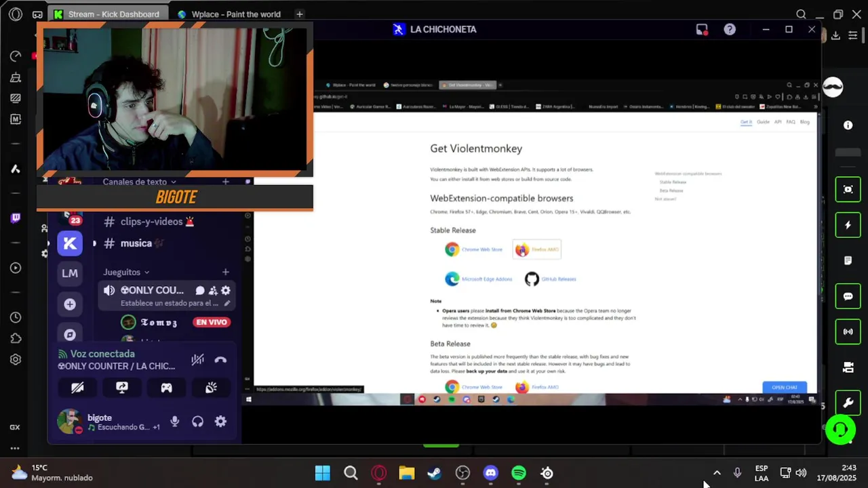Open History clock icon in sidebar
This screenshot has width=868, height=488.
[x=16, y=318]
